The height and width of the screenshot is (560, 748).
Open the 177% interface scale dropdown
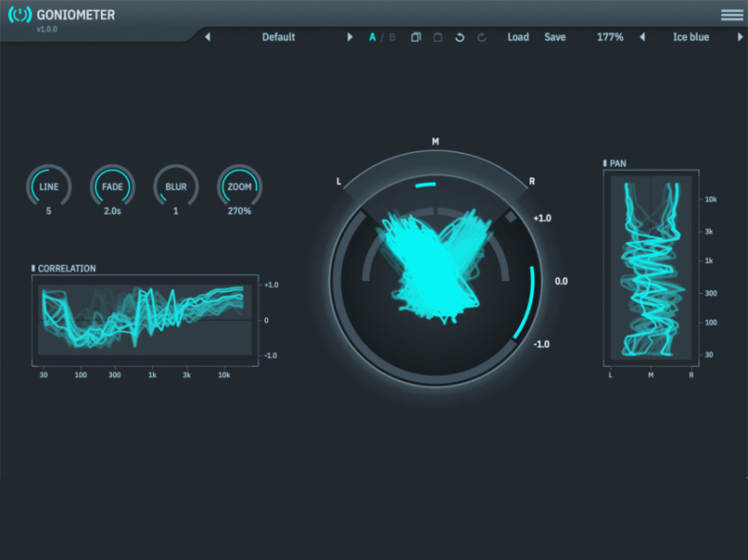coord(610,37)
